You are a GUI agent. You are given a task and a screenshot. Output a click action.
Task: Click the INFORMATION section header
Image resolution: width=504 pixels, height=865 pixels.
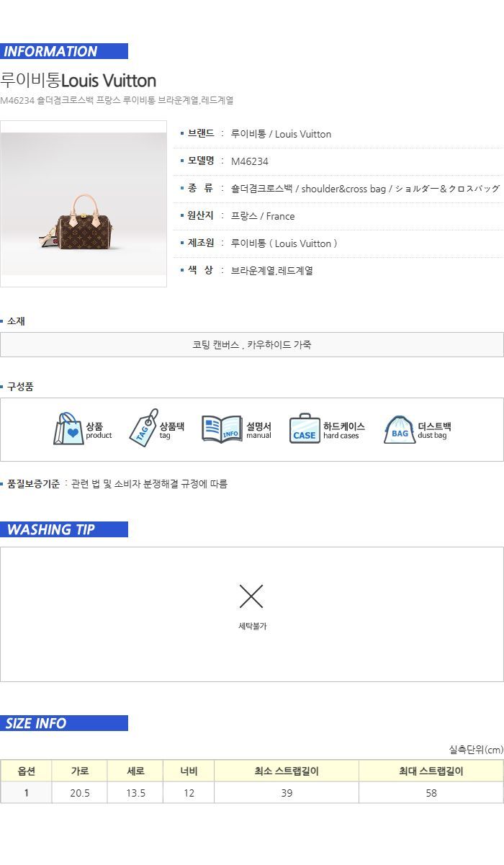64,51
